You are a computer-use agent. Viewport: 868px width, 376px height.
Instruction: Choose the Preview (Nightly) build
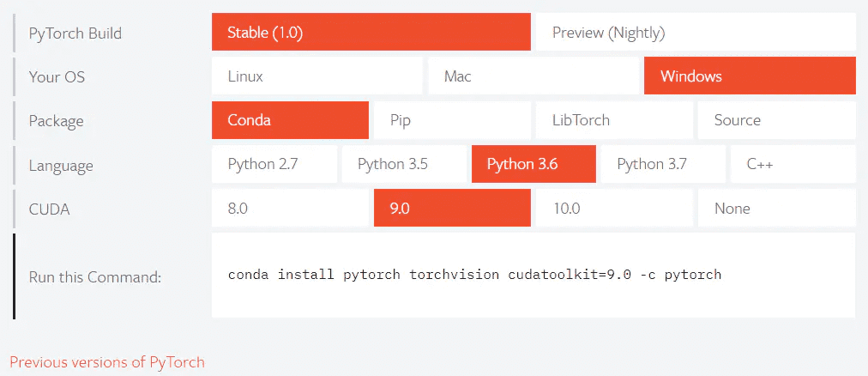(696, 32)
